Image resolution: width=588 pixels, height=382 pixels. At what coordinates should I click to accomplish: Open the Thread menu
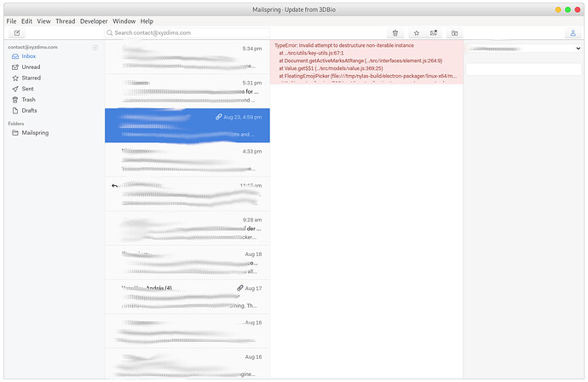(66, 21)
